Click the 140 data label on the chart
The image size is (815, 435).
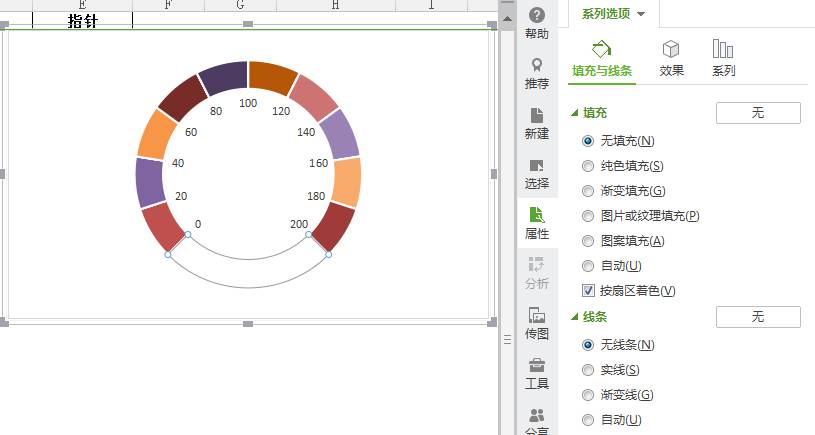click(x=306, y=132)
